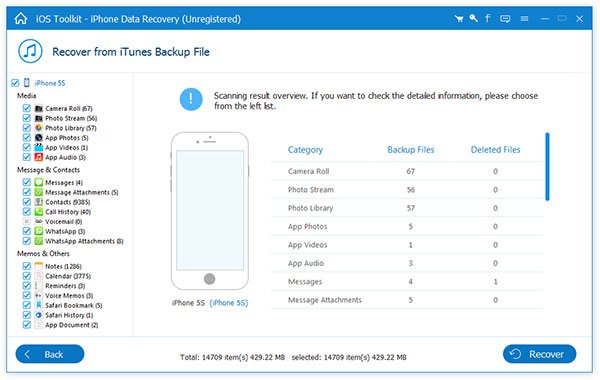Click the Messages deleted count 1 cell
The image size is (600, 380).
pyautogui.click(x=495, y=281)
